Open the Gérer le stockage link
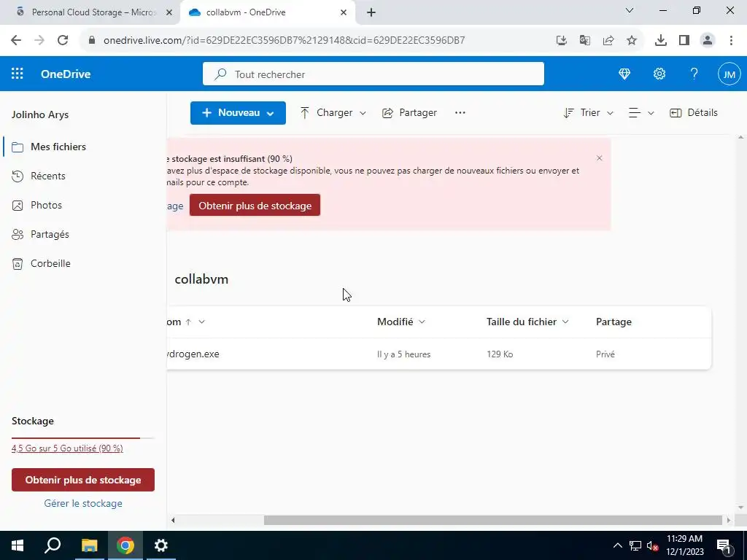Image resolution: width=747 pixels, height=560 pixels. click(83, 503)
